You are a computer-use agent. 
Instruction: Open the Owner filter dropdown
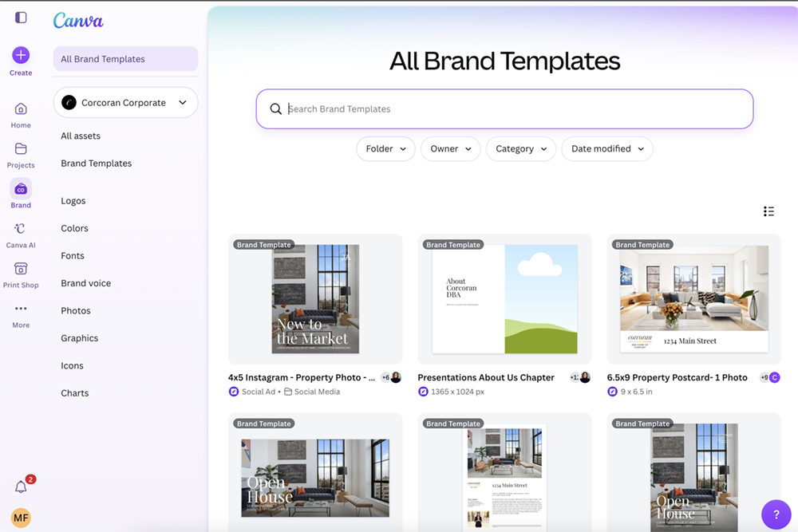pos(450,148)
